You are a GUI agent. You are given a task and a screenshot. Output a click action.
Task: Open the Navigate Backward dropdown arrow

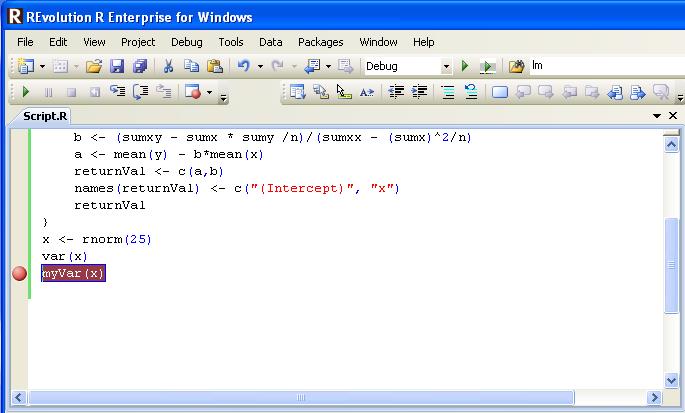coord(328,66)
